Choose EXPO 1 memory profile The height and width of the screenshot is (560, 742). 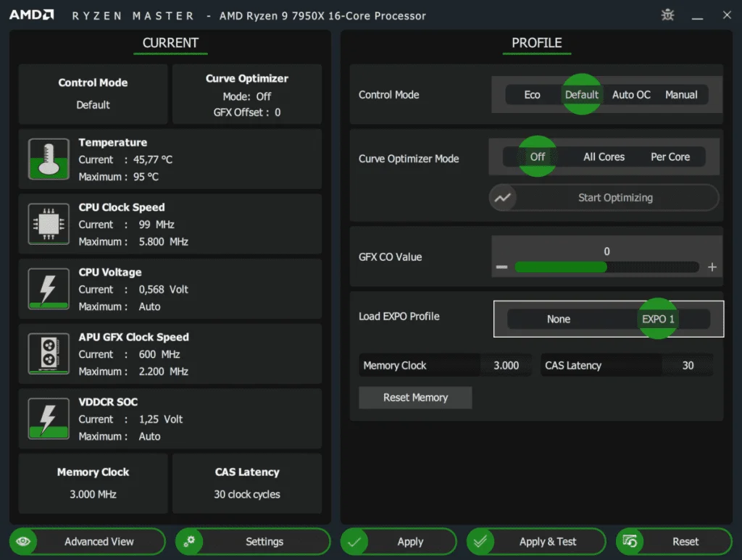click(658, 319)
